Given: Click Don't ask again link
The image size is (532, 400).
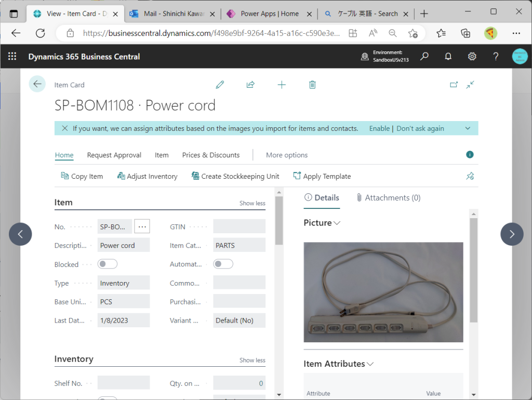Looking at the screenshot, I should (x=420, y=129).
